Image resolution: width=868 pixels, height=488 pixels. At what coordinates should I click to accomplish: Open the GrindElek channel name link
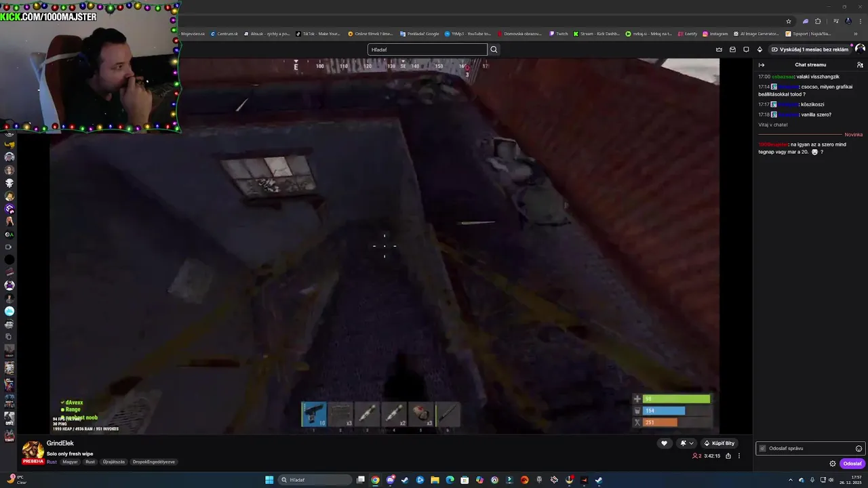pos(60,443)
